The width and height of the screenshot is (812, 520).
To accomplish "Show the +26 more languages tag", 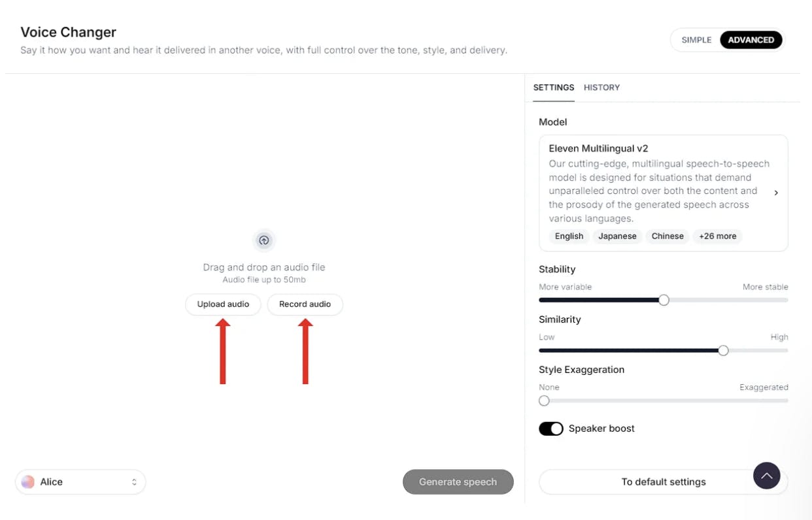I will [717, 236].
